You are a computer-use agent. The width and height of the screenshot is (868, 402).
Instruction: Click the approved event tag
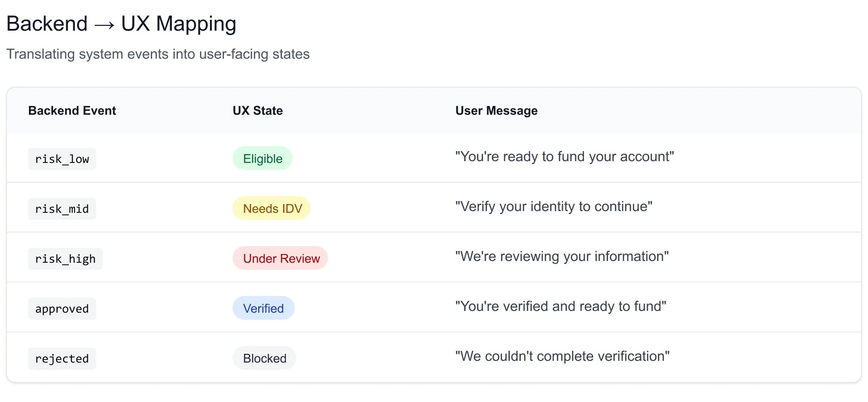pyautogui.click(x=62, y=309)
